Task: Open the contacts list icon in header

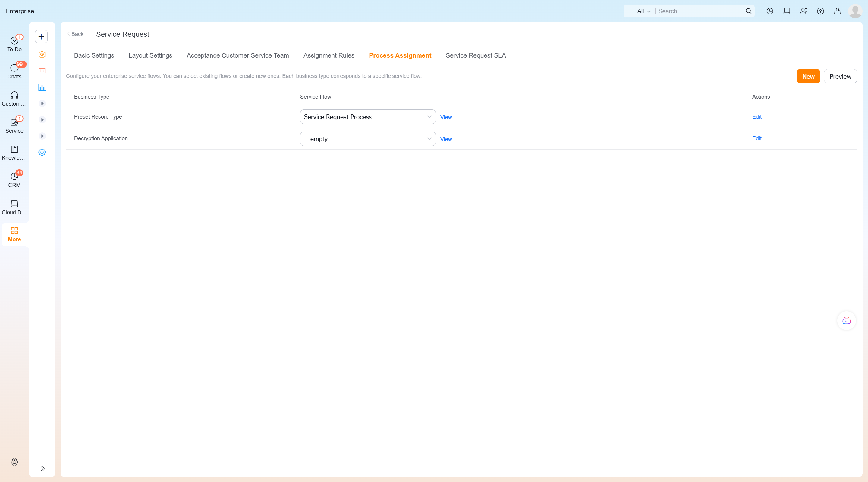Action: 803,11
